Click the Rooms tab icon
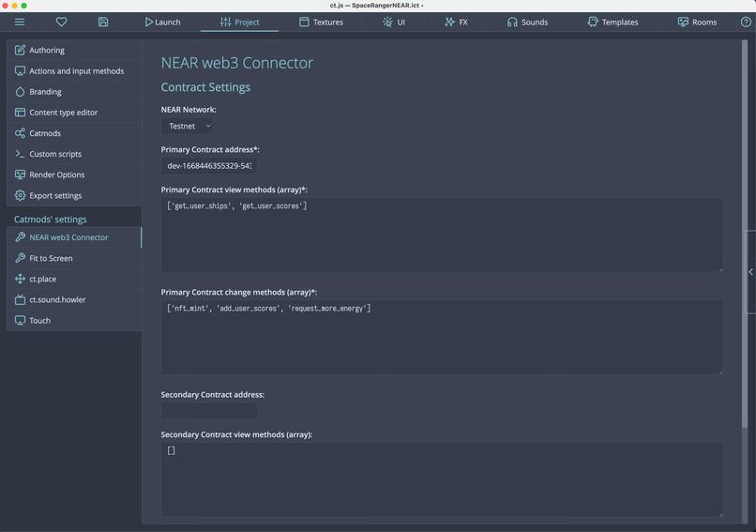This screenshot has width=756, height=532. (683, 22)
